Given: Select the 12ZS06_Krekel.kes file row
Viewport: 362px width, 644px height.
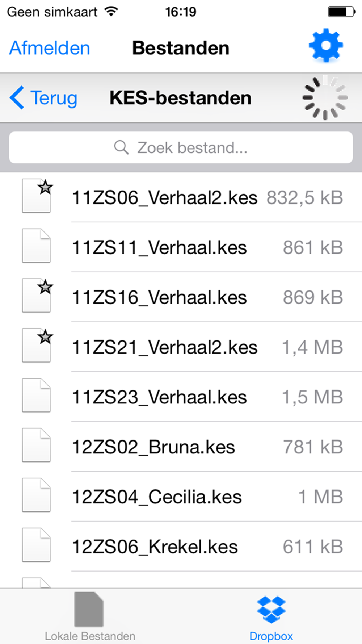Looking at the screenshot, I should coord(181,547).
